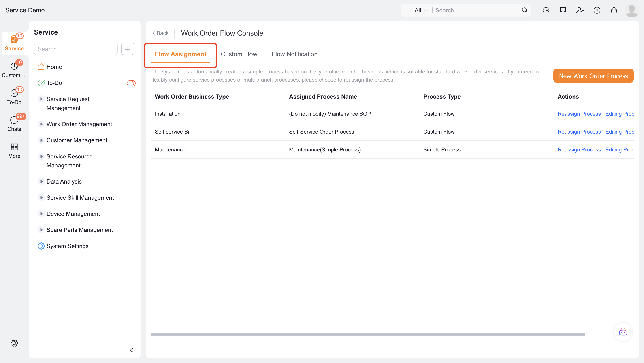This screenshot has width=644, height=363.
Task: Click New Work Order Process button
Action: coord(593,76)
